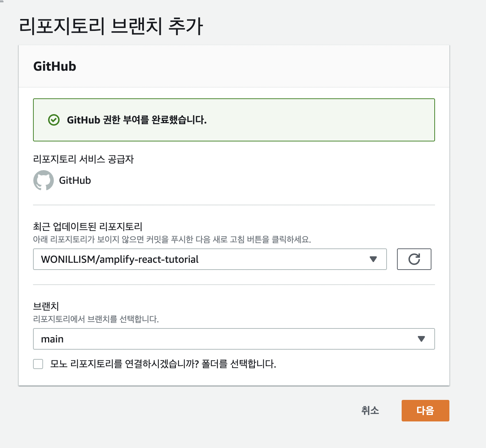The image size is (486, 448).
Task: Click the '브랜치' field label
Action: pos(46,306)
